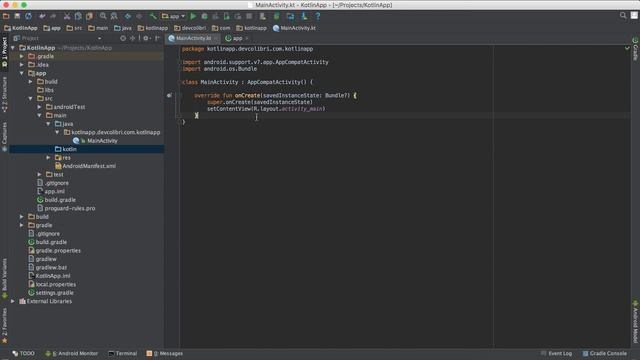Expand the .gradle folder

pyautogui.click(x=22, y=56)
